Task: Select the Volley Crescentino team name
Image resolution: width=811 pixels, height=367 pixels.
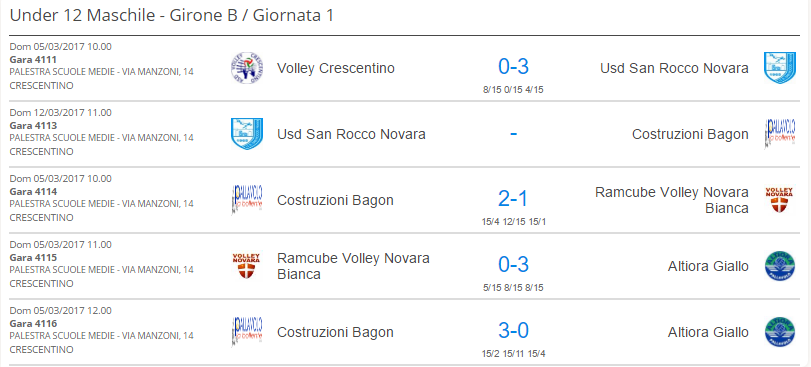Action: click(x=336, y=68)
